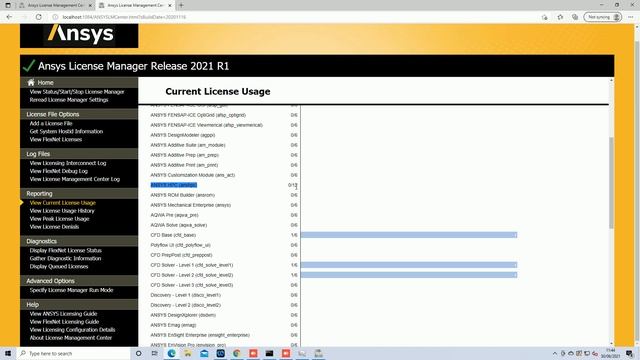Open View Licensing Configuration Details

(x=72, y=330)
